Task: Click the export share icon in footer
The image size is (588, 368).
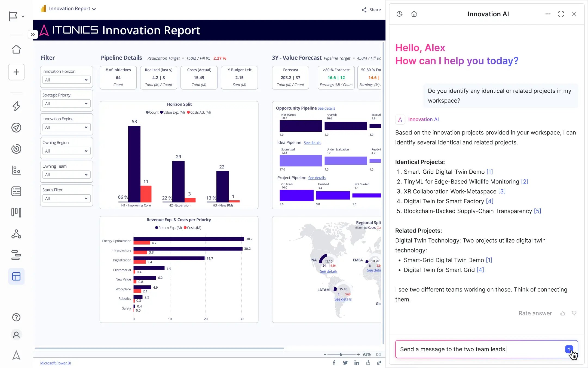Action: [x=368, y=363]
